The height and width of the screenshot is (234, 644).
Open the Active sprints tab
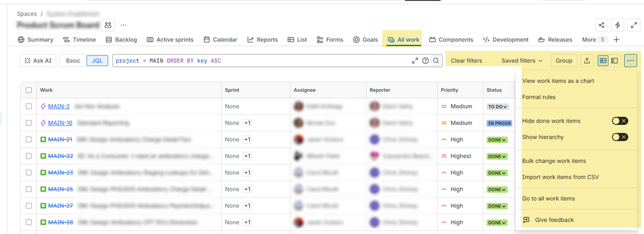pyautogui.click(x=170, y=40)
